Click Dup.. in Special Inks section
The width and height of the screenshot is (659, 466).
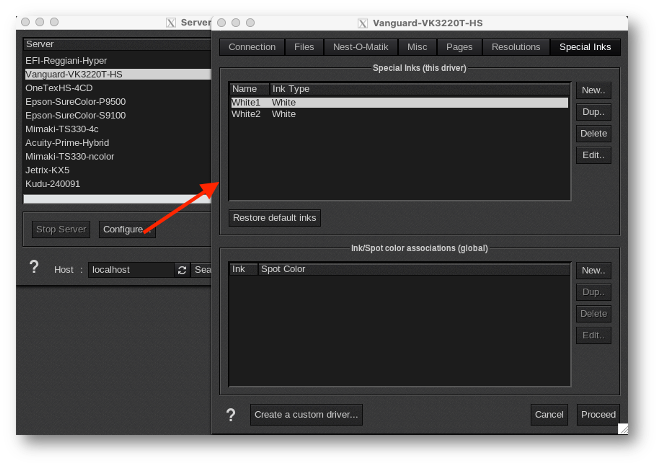point(593,112)
